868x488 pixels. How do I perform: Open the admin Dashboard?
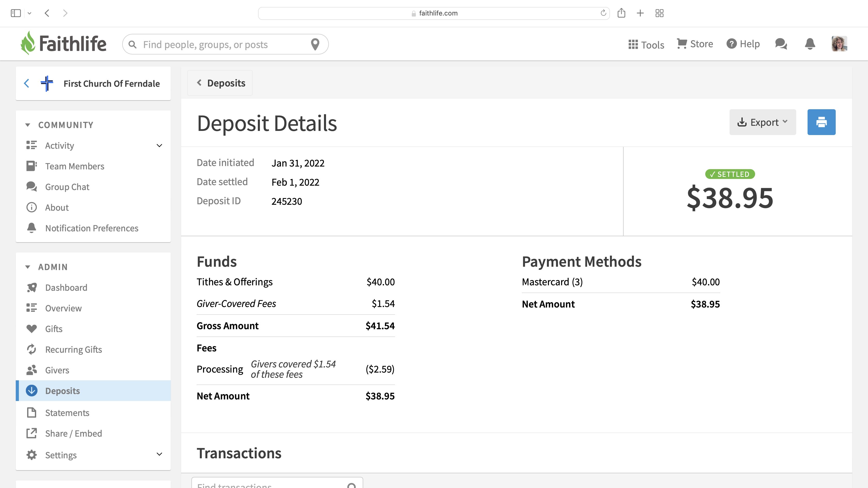click(x=66, y=288)
